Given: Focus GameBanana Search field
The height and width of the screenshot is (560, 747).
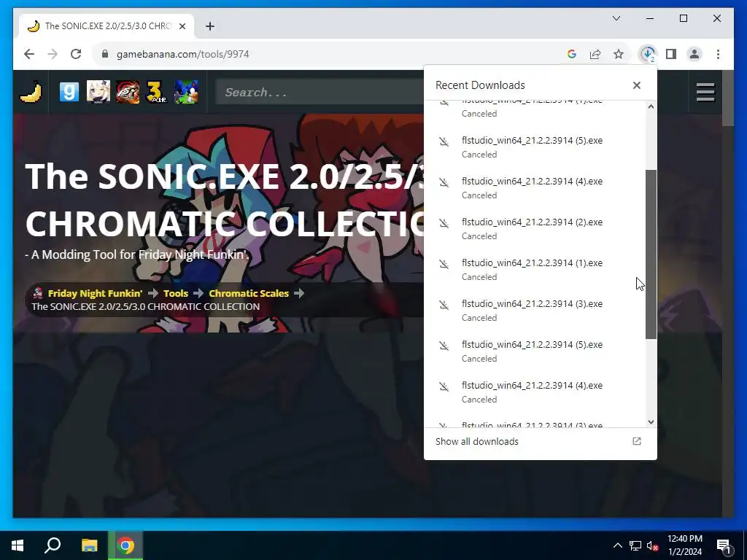Looking at the screenshot, I should click(x=320, y=92).
